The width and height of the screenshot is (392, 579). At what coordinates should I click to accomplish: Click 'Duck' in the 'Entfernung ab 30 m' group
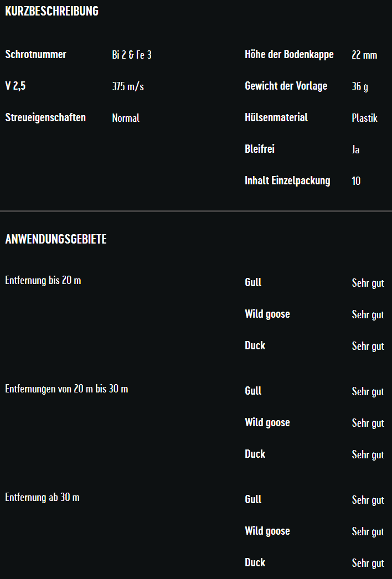coord(255,562)
